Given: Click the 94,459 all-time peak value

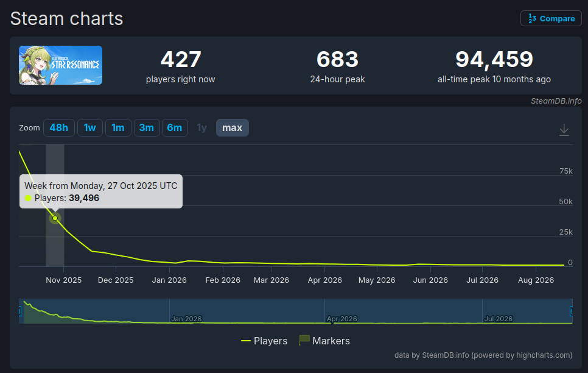Looking at the screenshot, I should click(494, 59).
